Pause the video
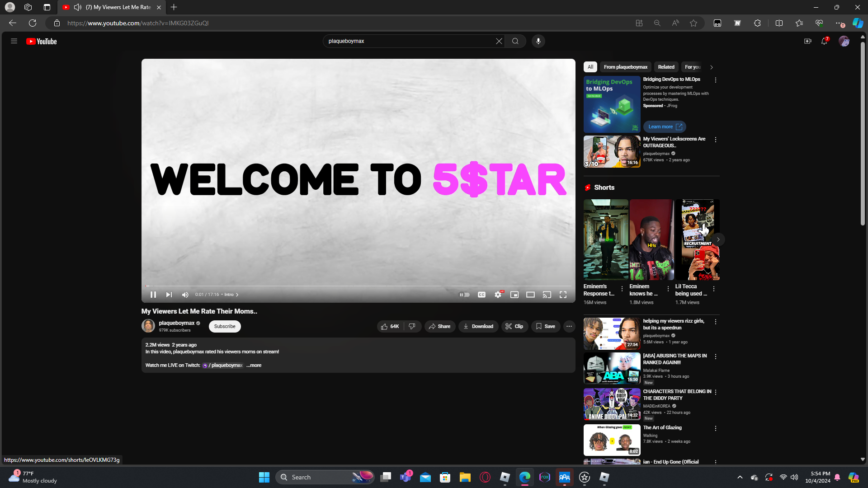 tap(153, 295)
